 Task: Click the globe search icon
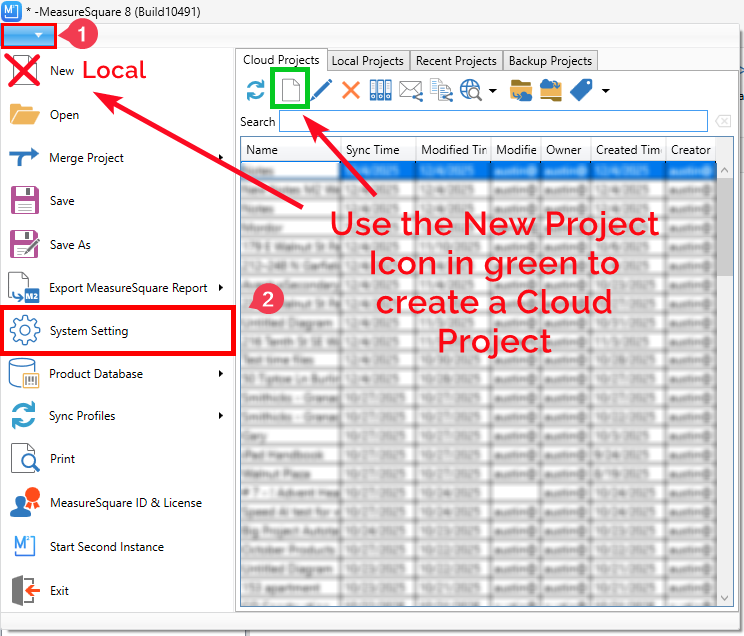(x=471, y=90)
